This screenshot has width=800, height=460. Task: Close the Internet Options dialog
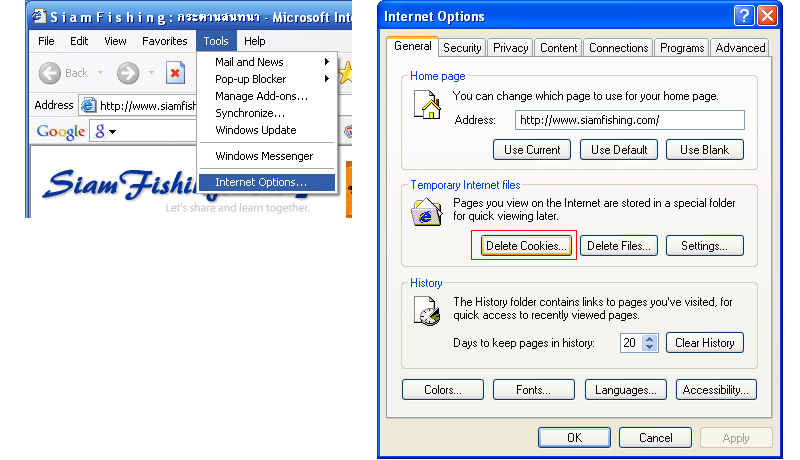click(767, 16)
